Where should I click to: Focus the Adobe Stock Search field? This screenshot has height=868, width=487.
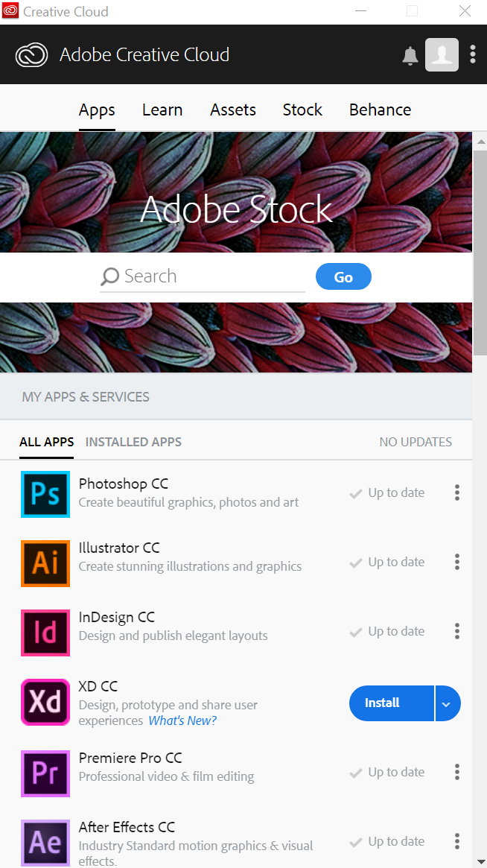pyautogui.click(x=203, y=276)
